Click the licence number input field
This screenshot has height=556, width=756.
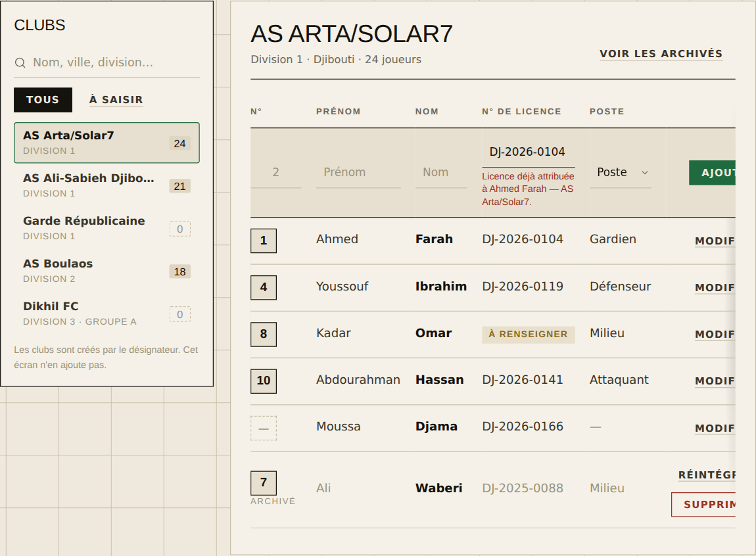[529, 152]
